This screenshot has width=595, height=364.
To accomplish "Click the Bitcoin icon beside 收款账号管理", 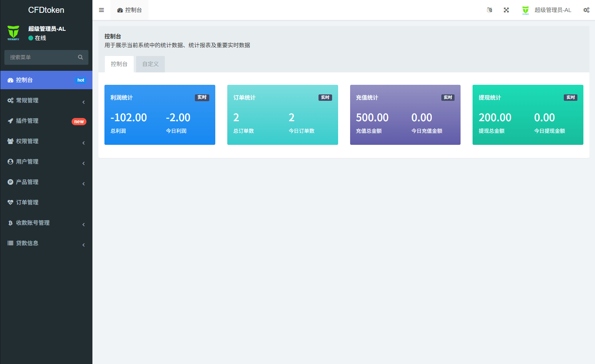I will (10, 223).
